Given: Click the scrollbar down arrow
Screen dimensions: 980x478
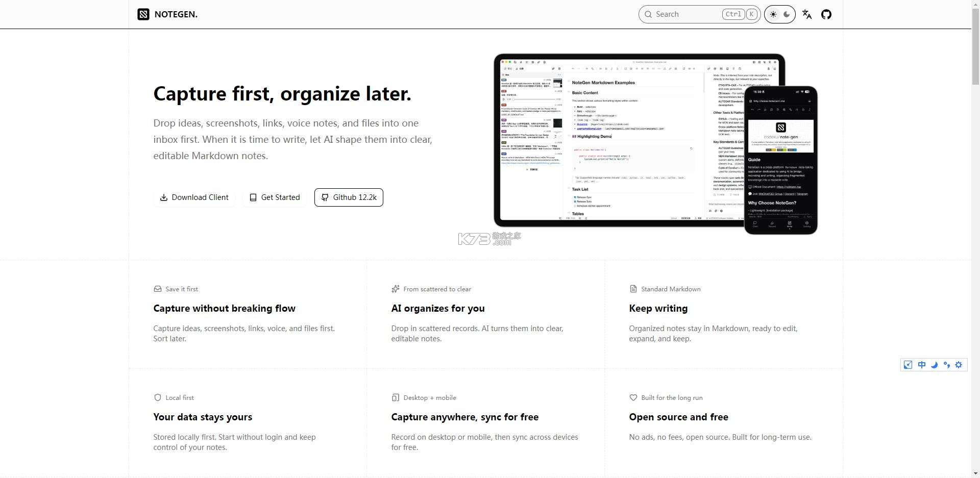Looking at the screenshot, I should 975,473.
